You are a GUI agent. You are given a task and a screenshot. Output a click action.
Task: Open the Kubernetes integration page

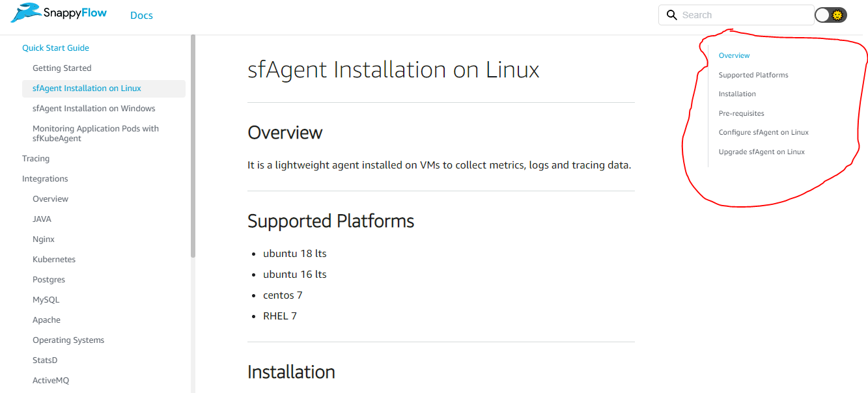54,260
